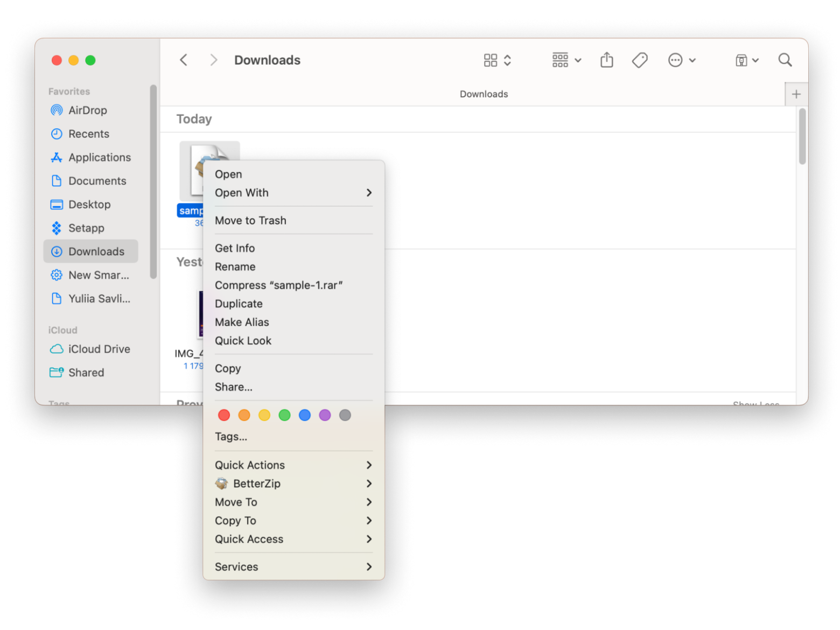
Task: Choose Move to Trash from context menu
Action: tap(250, 220)
